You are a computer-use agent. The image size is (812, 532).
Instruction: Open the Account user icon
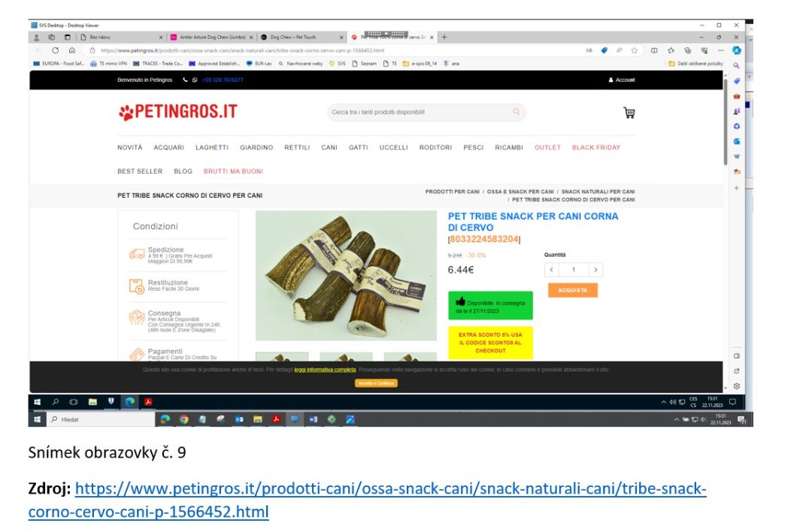(611, 80)
